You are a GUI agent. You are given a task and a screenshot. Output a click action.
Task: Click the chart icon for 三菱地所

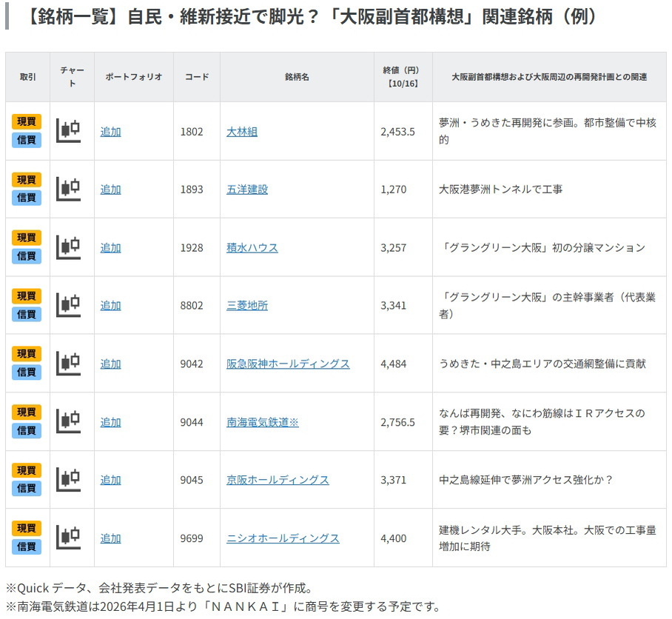[68, 305]
